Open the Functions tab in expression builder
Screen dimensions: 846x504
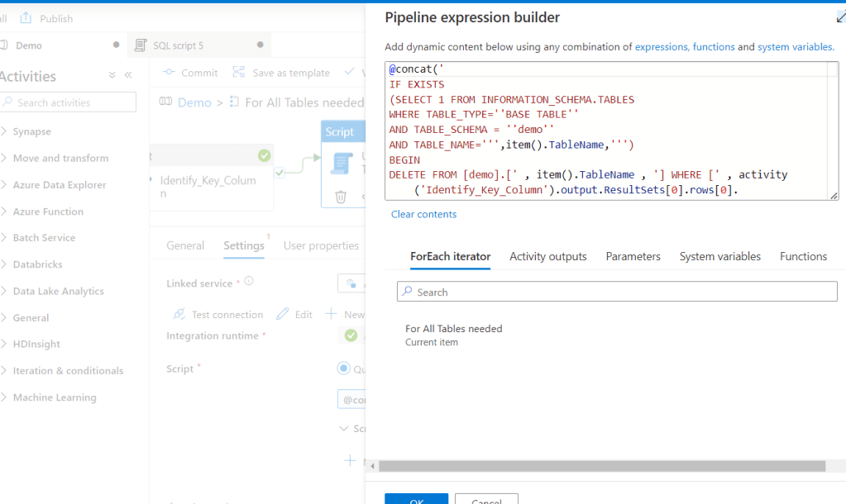tap(803, 256)
